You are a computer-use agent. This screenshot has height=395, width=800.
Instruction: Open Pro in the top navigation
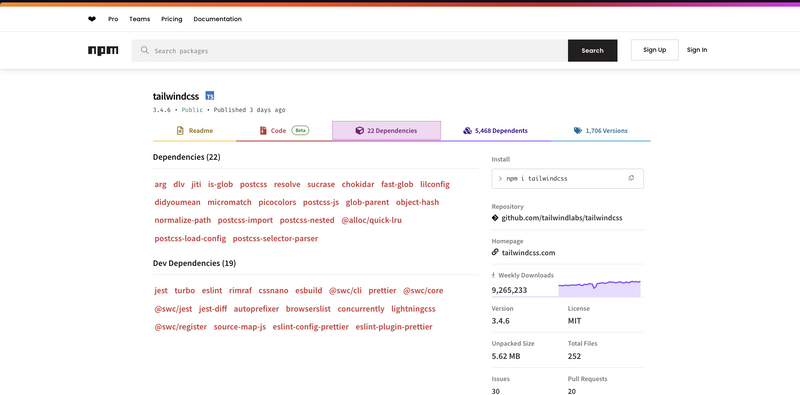pos(113,19)
